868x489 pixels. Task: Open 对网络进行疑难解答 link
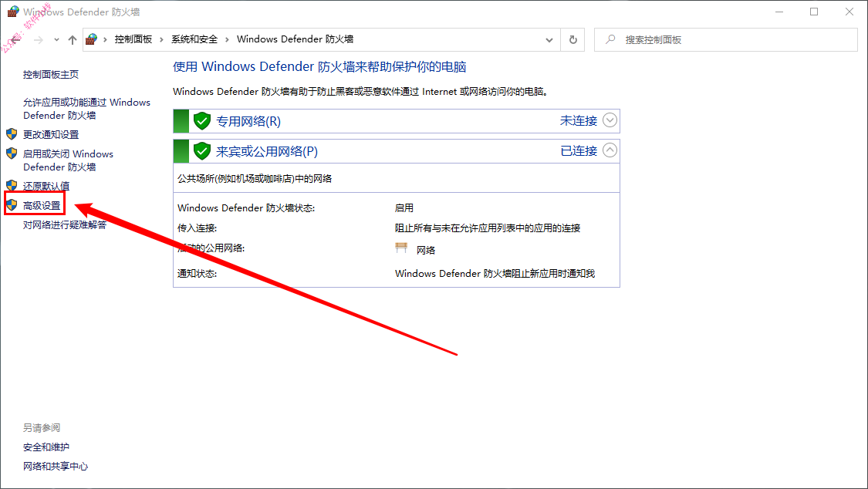[65, 224]
